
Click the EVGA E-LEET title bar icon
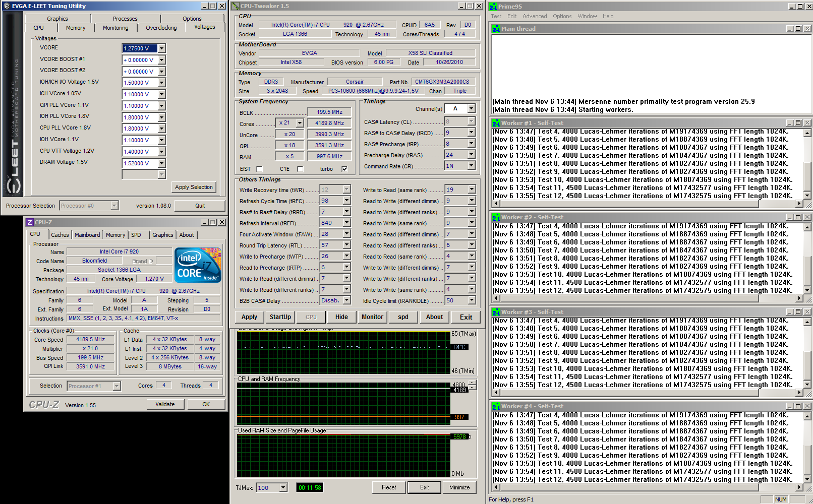[x=7, y=6]
